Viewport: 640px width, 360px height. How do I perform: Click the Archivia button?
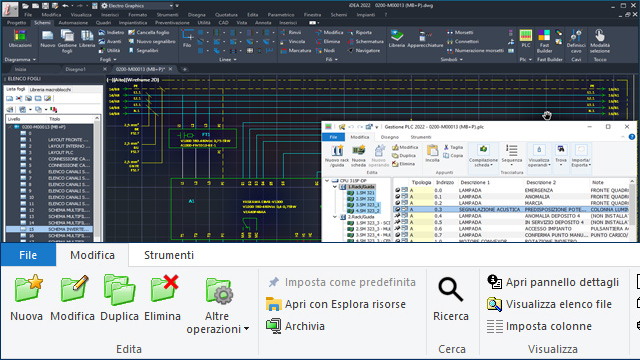click(296, 326)
